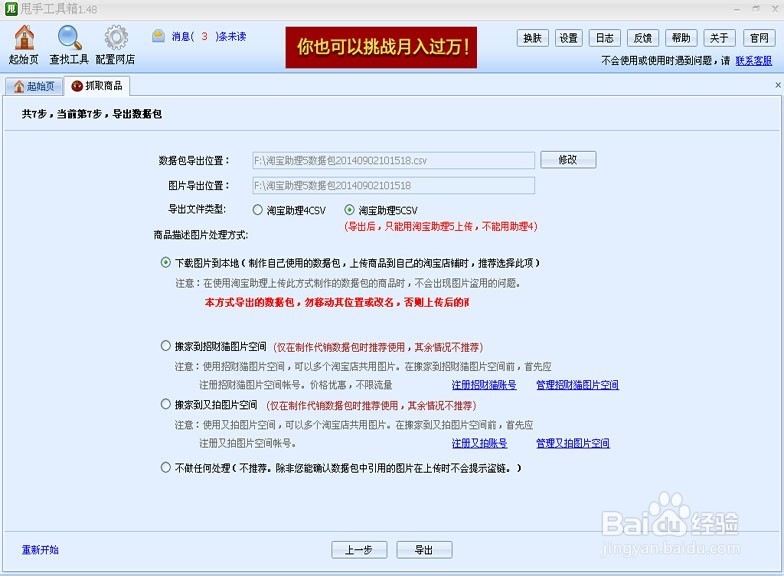Open the 管理招财猫图片空间 link
Screen dimensions: 784x576
[x=578, y=384]
